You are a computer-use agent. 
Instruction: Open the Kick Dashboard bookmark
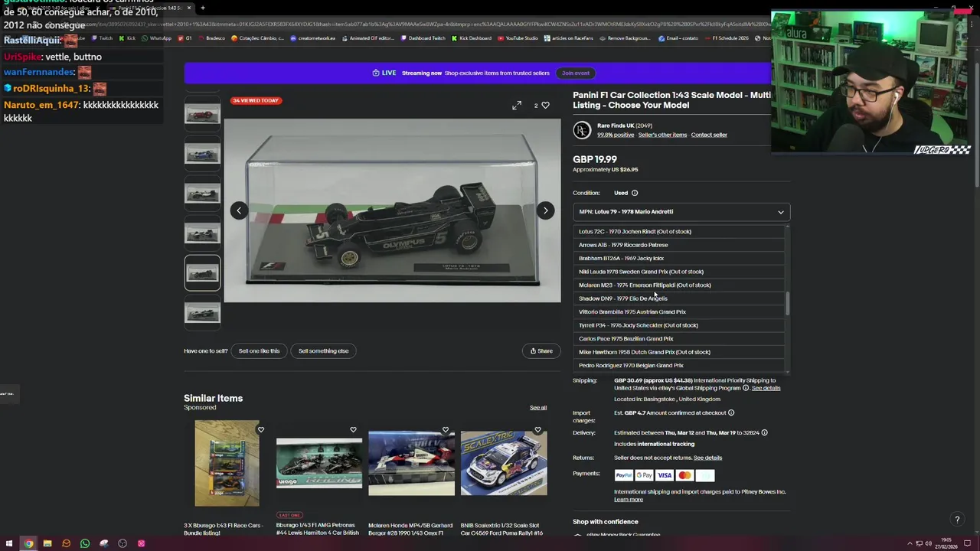click(x=472, y=38)
